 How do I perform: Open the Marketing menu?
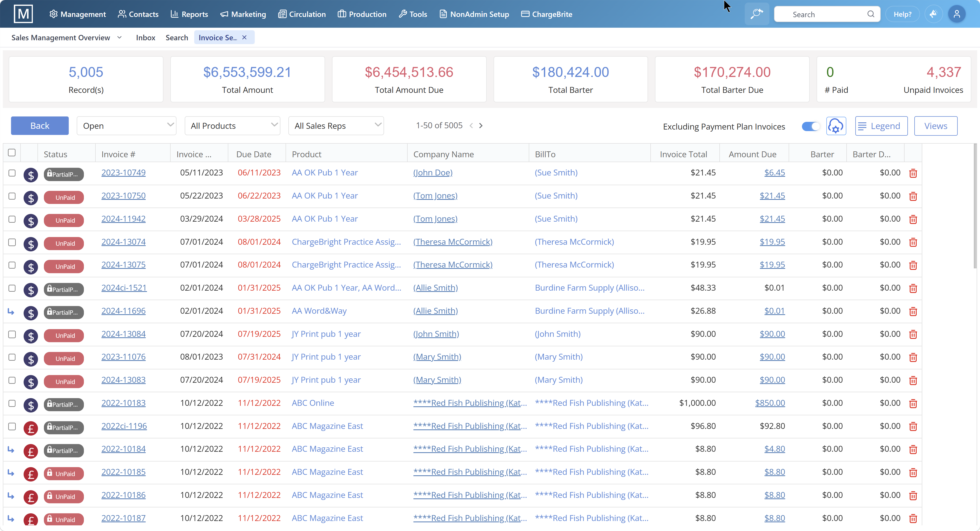[x=243, y=14]
